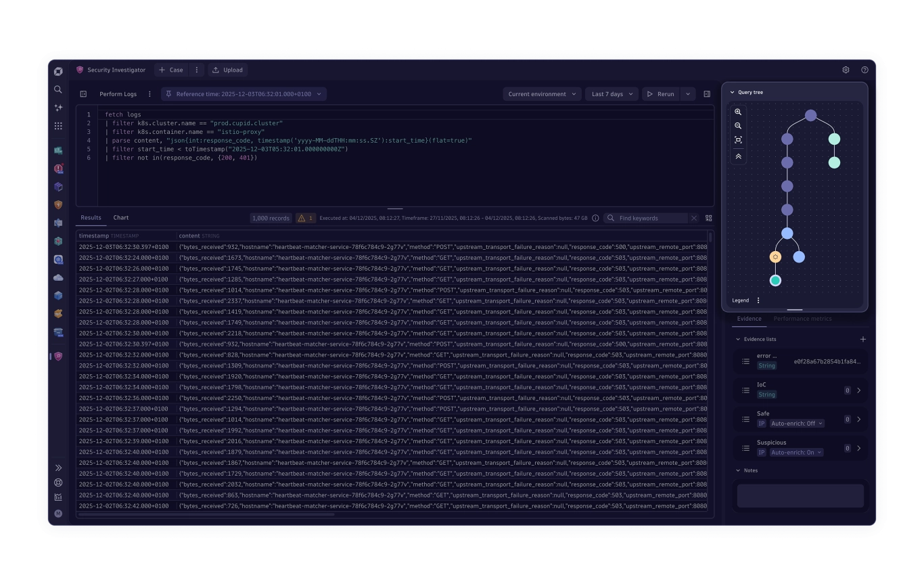Toggle the right side panel visibility
924x586 pixels.
(707, 94)
